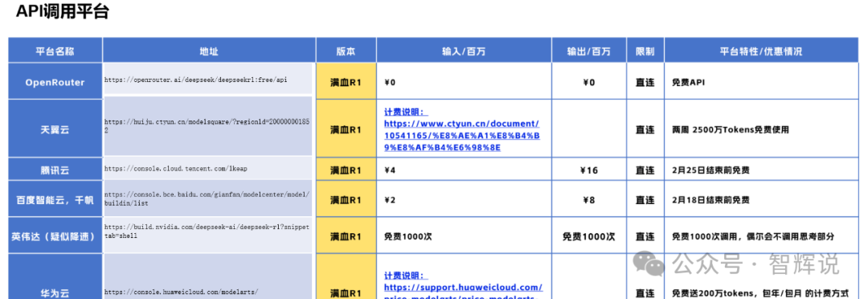
Task: Click 直连 in the 华为云 row
Action: coord(645,293)
